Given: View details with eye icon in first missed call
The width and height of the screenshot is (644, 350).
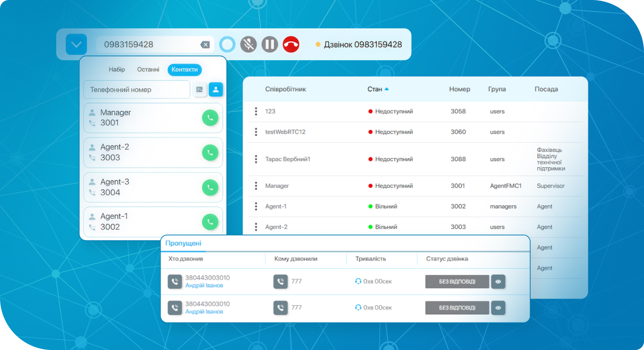Looking at the screenshot, I should click(x=498, y=282).
